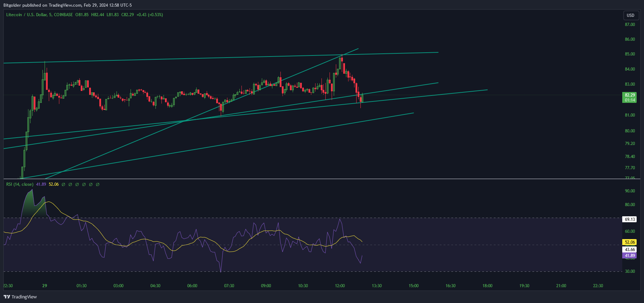The image size is (644, 303).
Task: Click the 12:00 time axis label
Action: (340, 286)
